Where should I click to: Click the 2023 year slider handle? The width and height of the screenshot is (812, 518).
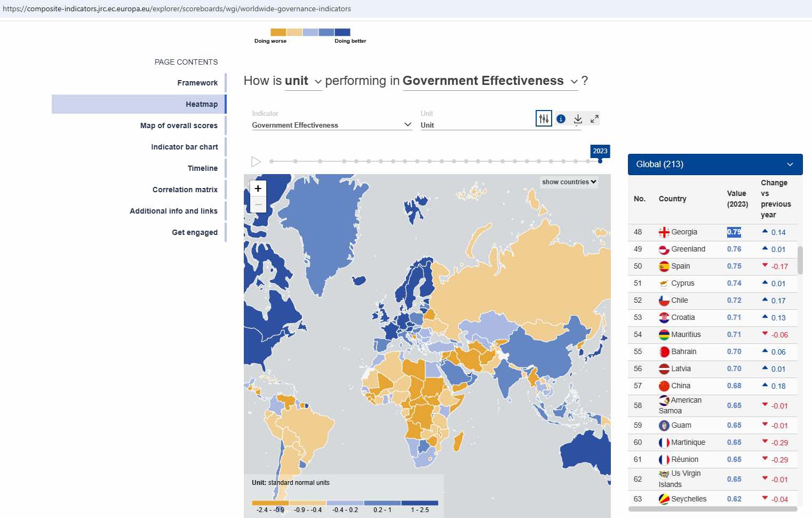[x=600, y=161]
